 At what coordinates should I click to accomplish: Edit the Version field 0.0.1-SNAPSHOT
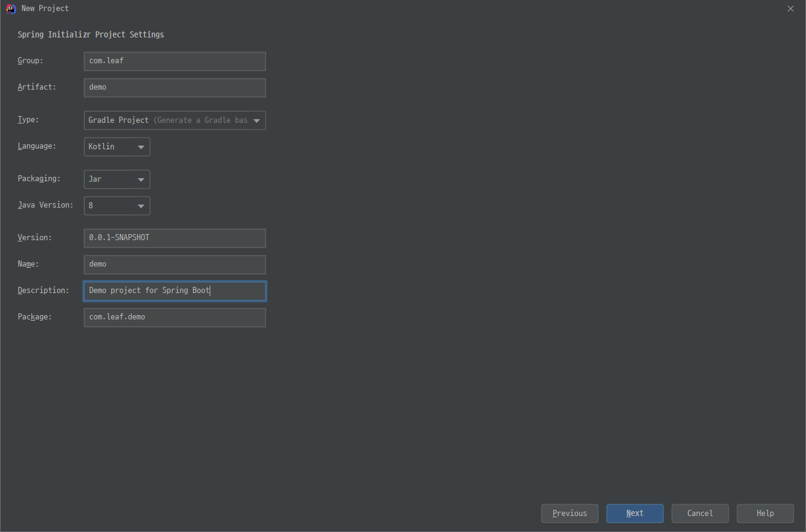175,238
